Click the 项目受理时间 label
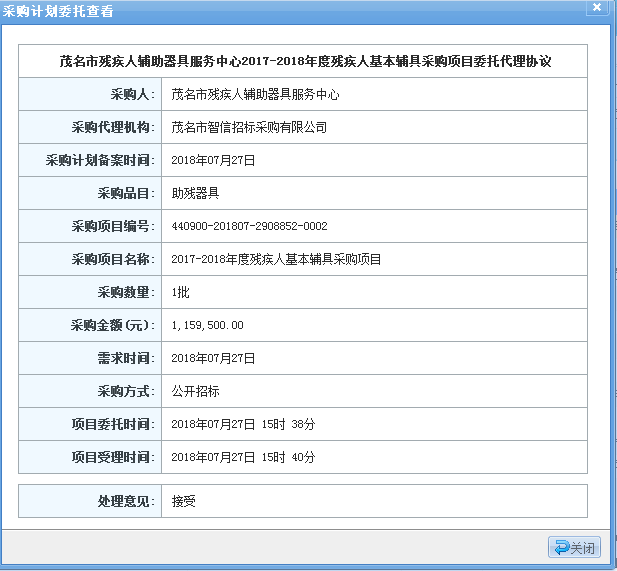 [113, 457]
